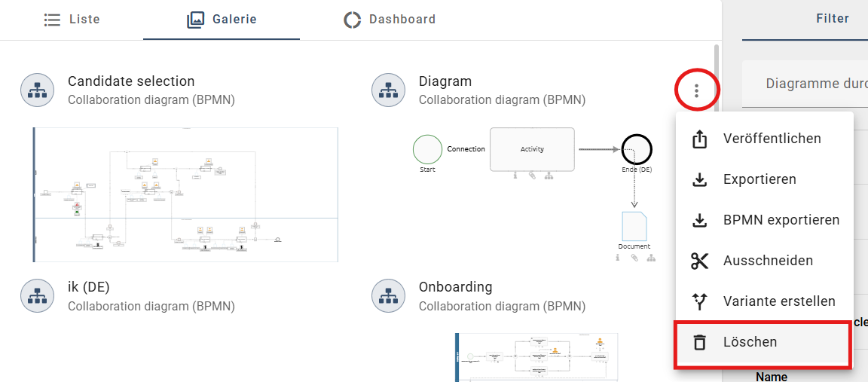Open the Filter tab
The image size is (868, 382).
pos(832,19)
